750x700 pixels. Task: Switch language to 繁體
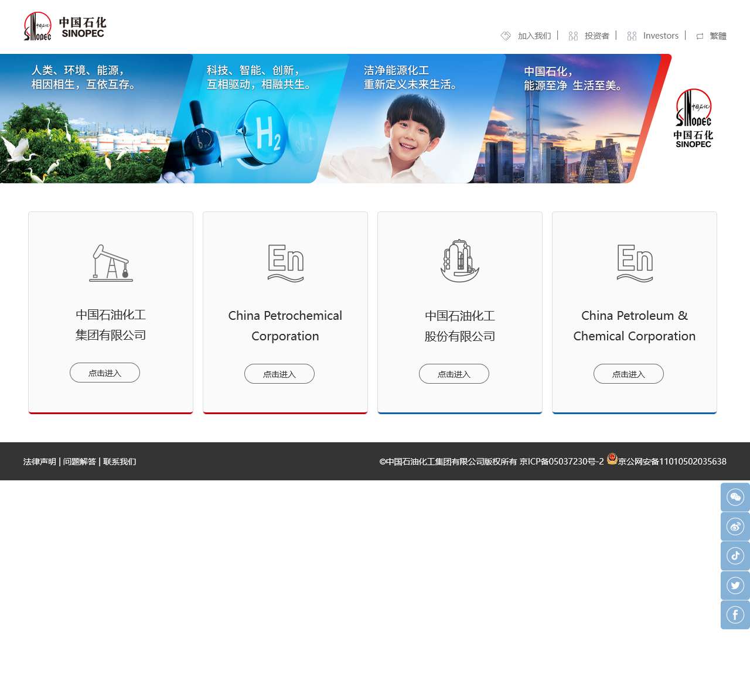(x=718, y=36)
